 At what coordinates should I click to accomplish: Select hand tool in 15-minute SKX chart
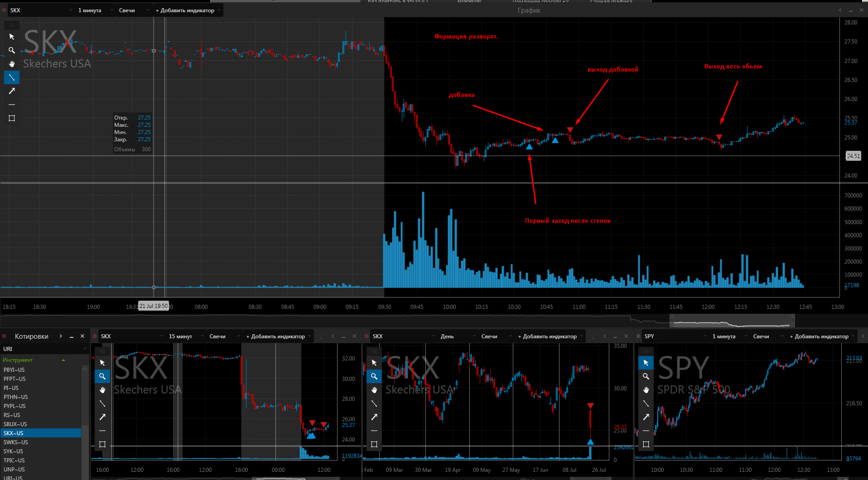(x=102, y=390)
